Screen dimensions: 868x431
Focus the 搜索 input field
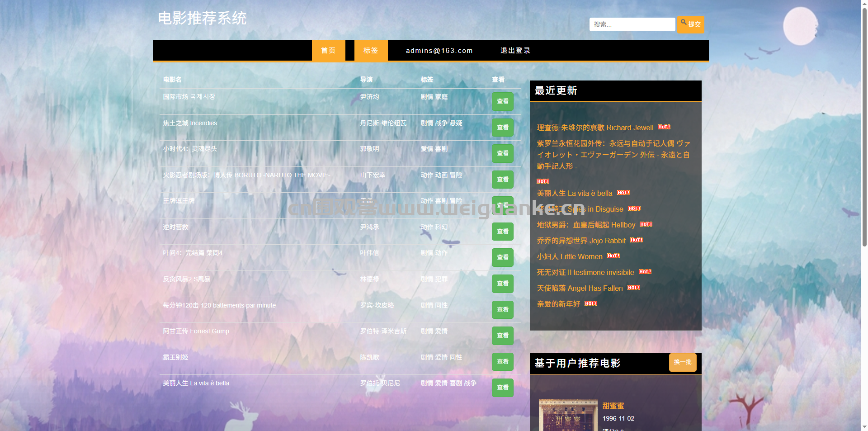pyautogui.click(x=632, y=24)
